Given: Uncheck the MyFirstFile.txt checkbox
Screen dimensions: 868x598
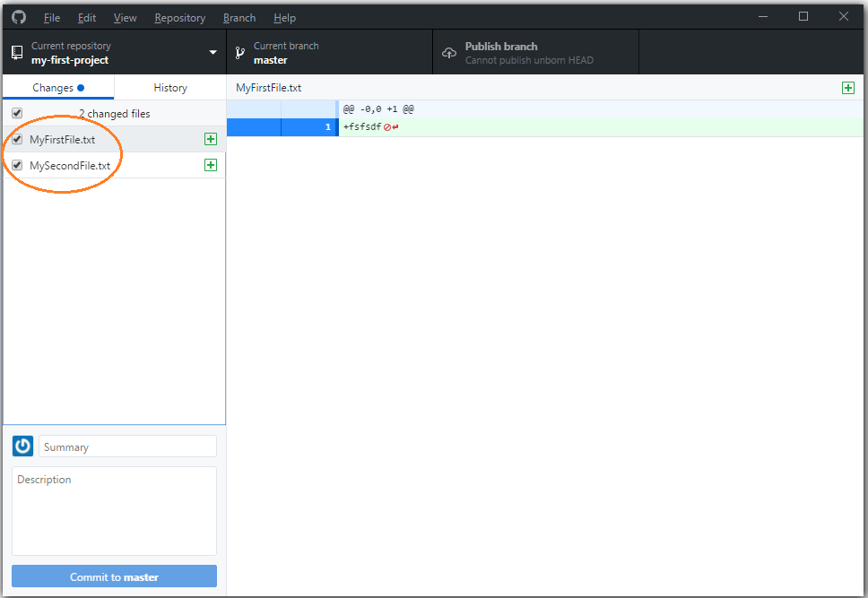Looking at the screenshot, I should click(x=17, y=139).
